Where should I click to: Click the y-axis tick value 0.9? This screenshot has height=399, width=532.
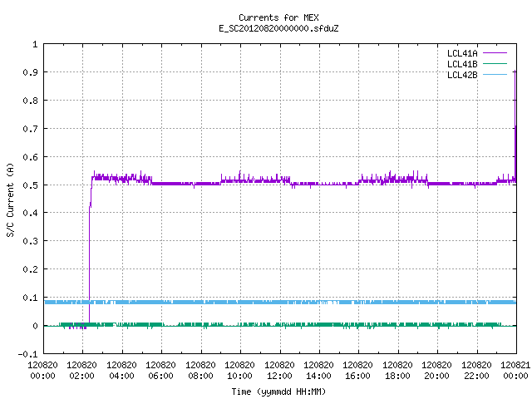click(30, 72)
